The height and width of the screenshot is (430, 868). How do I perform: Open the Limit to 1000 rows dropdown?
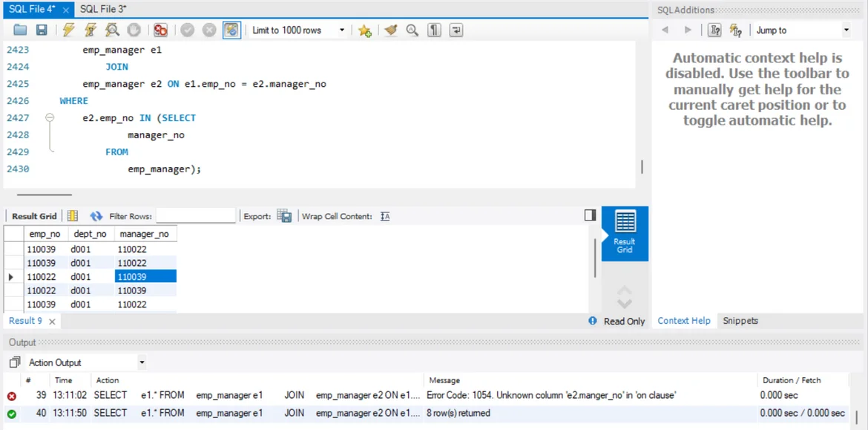pos(342,30)
